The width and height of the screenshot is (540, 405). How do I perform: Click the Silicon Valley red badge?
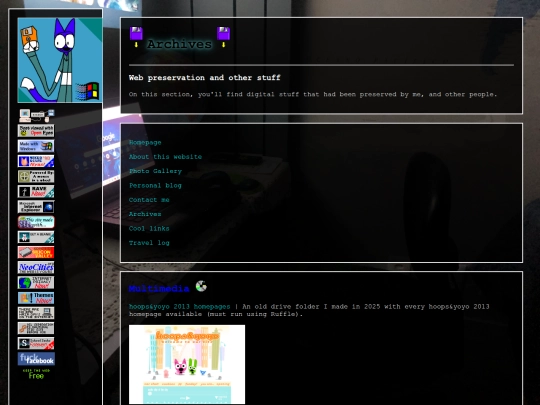36,252
